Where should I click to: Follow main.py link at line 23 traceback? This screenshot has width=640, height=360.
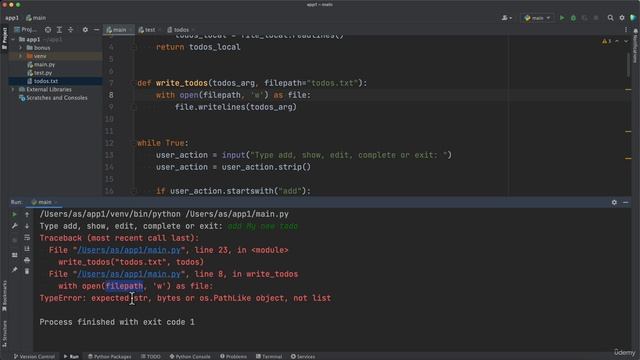(129, 250)
